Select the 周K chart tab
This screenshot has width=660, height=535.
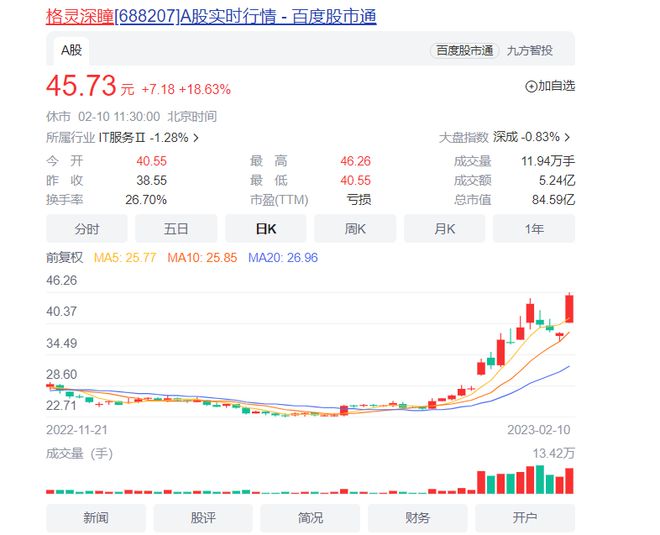(x=355, y=229)
